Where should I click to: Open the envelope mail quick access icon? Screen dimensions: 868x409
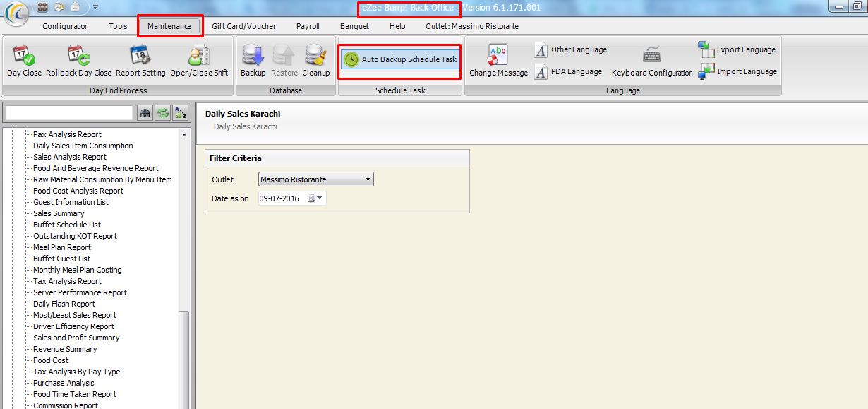[x=75, y=6]
